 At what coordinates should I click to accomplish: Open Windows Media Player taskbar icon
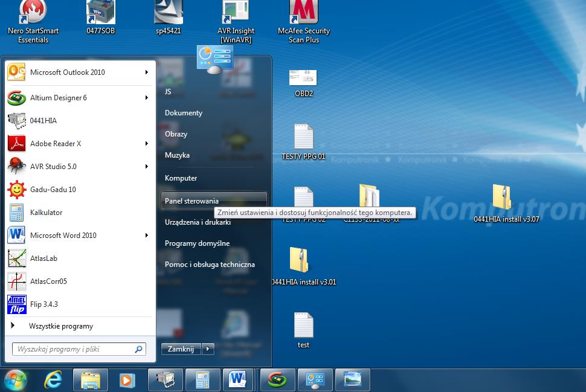click(x=127, y=381)
